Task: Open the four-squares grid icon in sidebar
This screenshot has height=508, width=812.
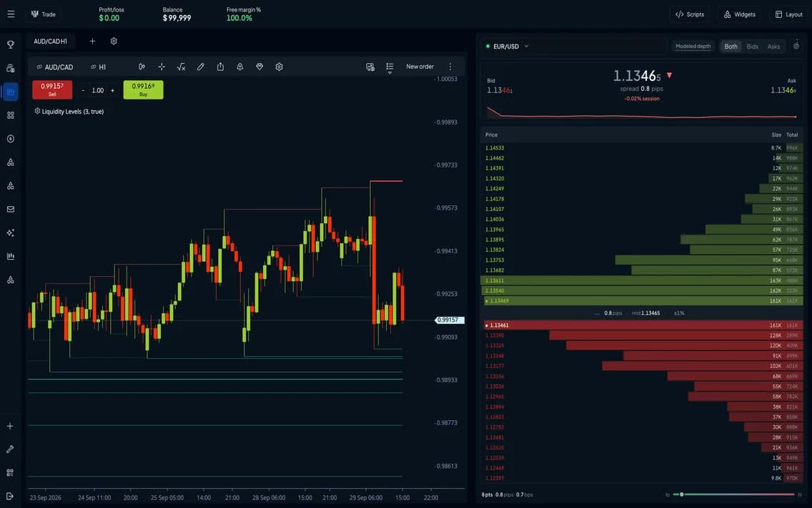Action: [10, 115]
